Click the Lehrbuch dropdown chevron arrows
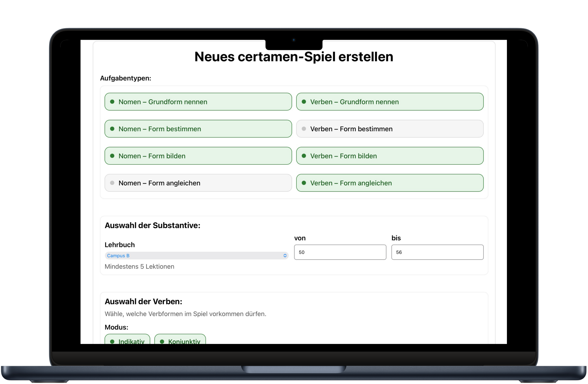Image resolution: width=588 pixels, height=384 pixels. [285, 255]
